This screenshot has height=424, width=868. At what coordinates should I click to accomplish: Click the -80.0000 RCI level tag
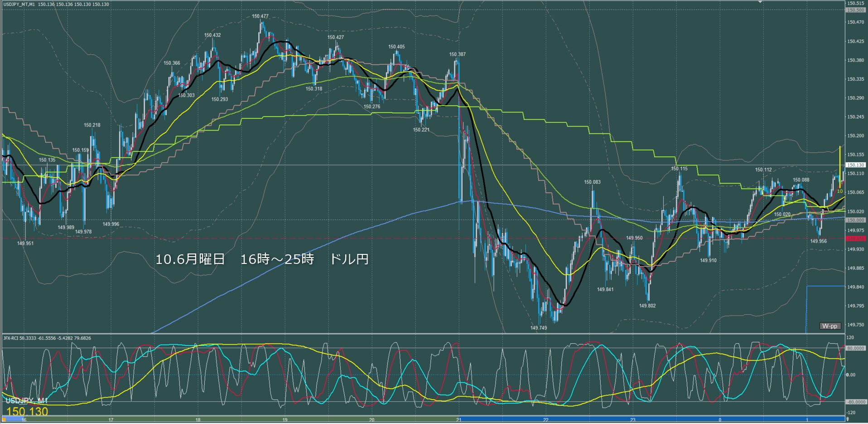(855, 402)
